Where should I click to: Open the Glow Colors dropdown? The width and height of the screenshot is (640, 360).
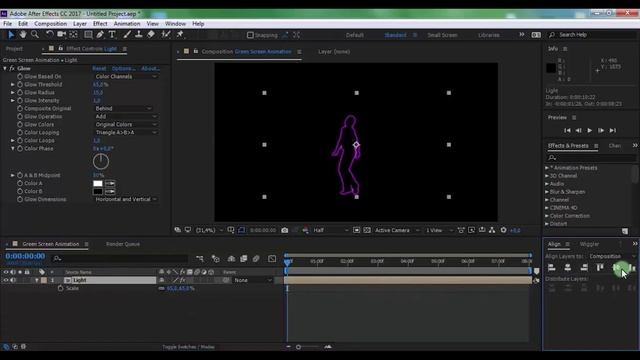coord(126,124)
